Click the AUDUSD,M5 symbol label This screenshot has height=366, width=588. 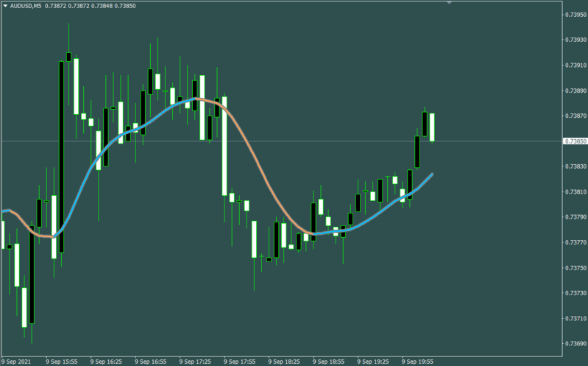pyautogui.click(x=26, y=6)
